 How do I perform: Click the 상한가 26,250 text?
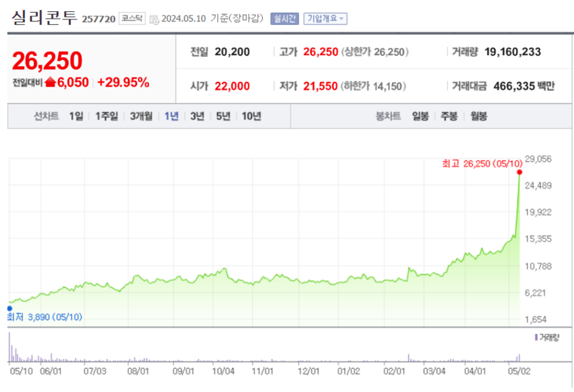375,52
